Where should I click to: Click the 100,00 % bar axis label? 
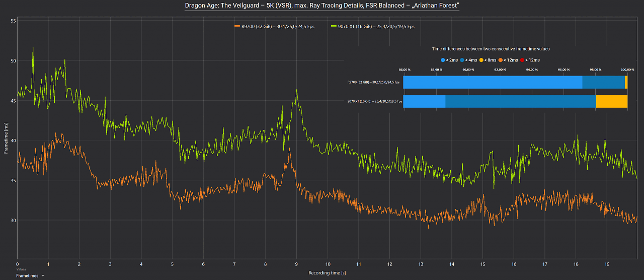click(x=627, y=69)
